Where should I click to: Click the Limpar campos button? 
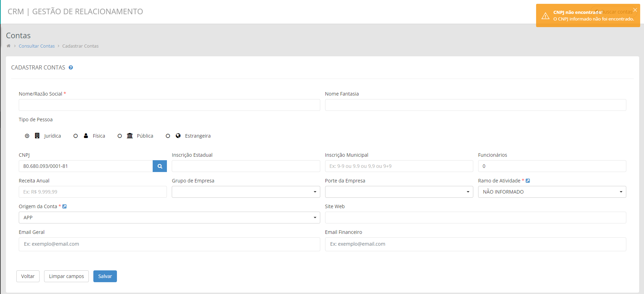coord(66,276)
